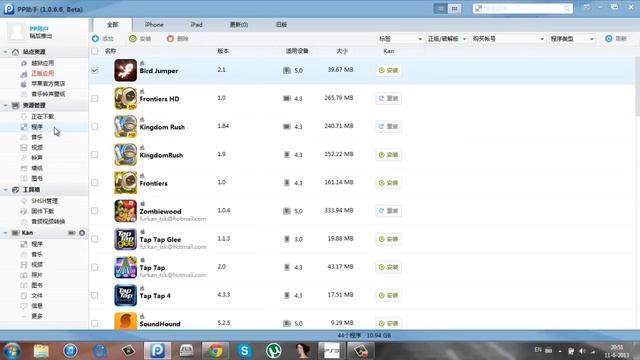
Task: Switch to grid view in title bar
Action: [x=454, y=8]
